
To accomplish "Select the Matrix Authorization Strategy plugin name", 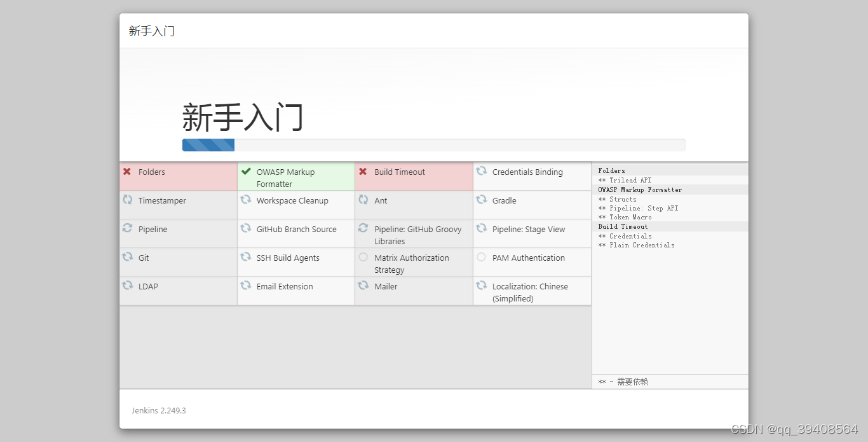I will point(412,264).
